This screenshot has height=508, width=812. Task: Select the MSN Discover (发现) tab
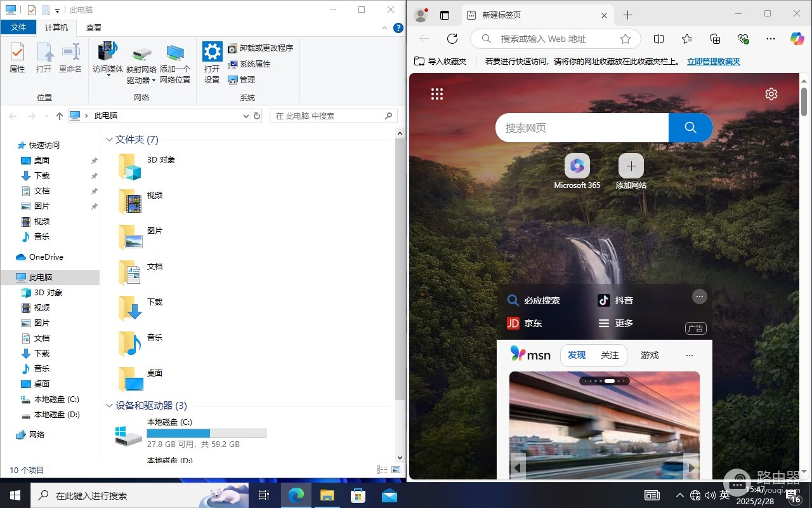click(577, 355)
